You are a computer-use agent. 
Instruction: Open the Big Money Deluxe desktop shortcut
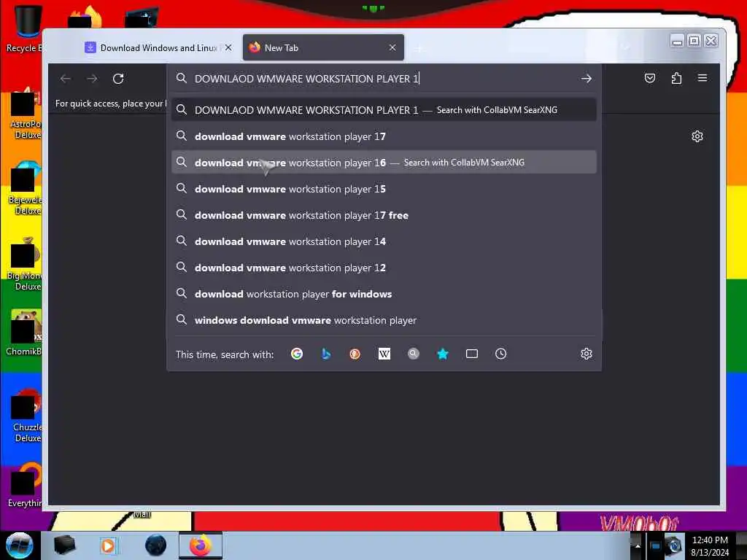pos(26,264)
